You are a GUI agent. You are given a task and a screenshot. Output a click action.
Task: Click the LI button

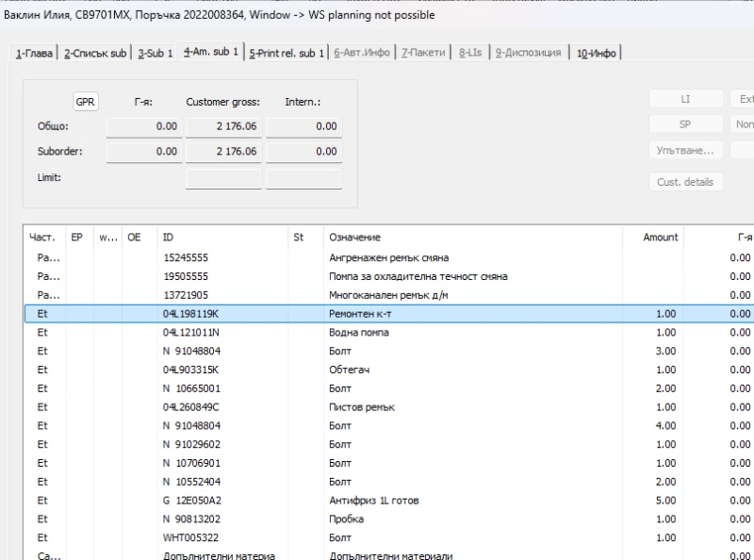685,99
